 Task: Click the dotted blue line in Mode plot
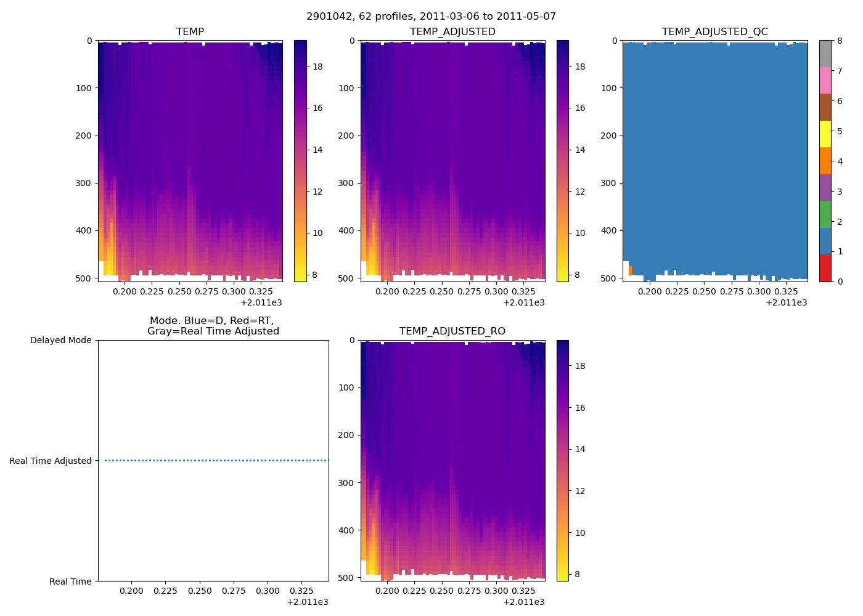tap(216, 460)
